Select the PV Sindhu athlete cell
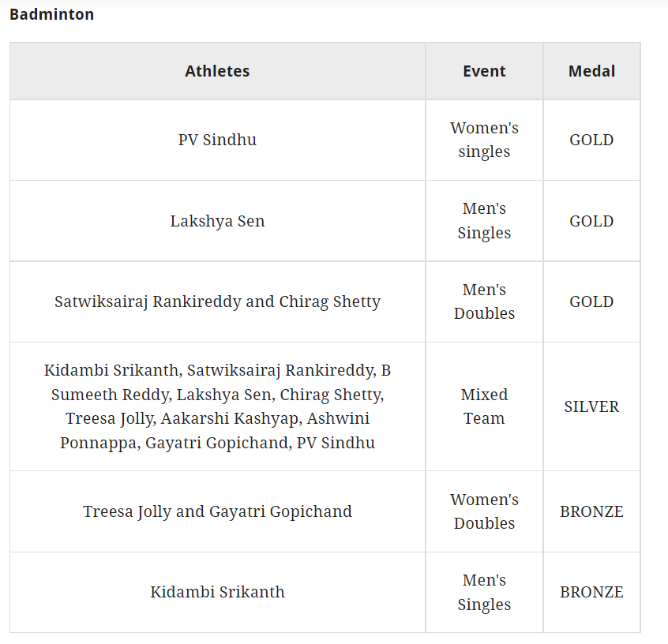This screenshot has width=668, height=644. 217,140
